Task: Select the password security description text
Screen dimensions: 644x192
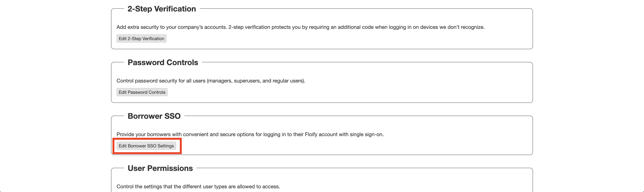Action: pos(211,80)
